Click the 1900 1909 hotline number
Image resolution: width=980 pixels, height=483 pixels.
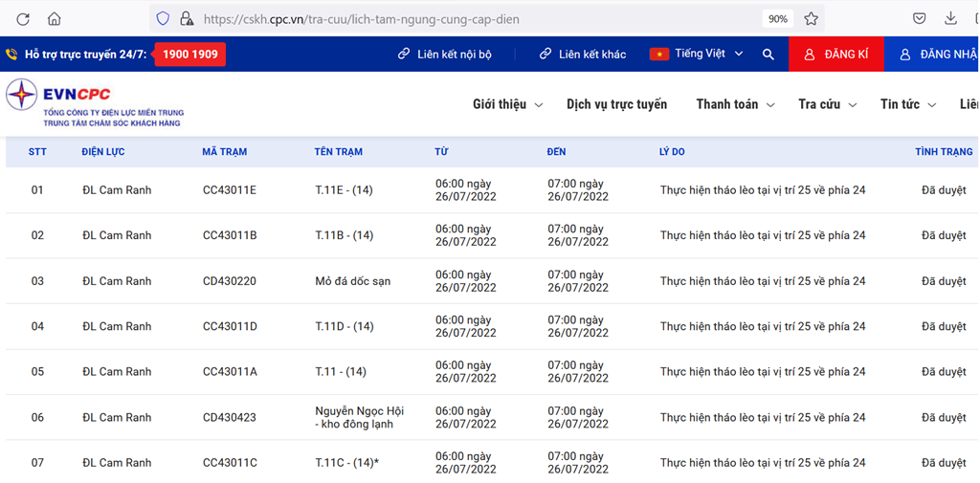tap(189, 55)
